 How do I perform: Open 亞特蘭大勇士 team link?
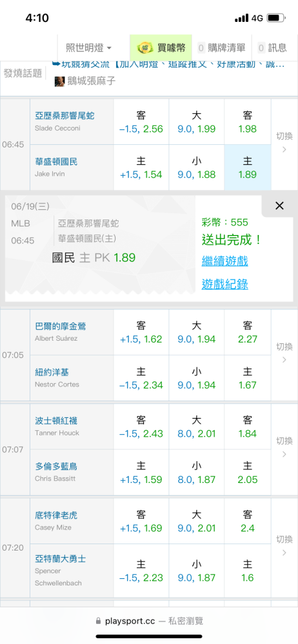click(x=61, y=559)
